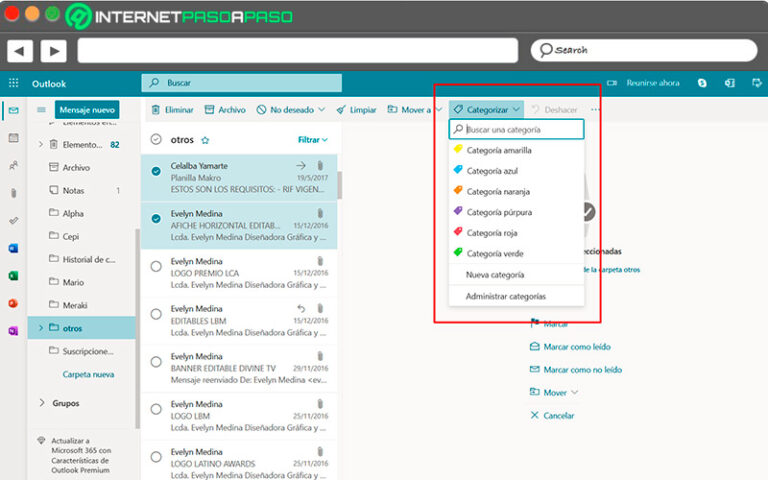
Task: Open Calendar icon in left rail
Action: (x=14, y=138)
